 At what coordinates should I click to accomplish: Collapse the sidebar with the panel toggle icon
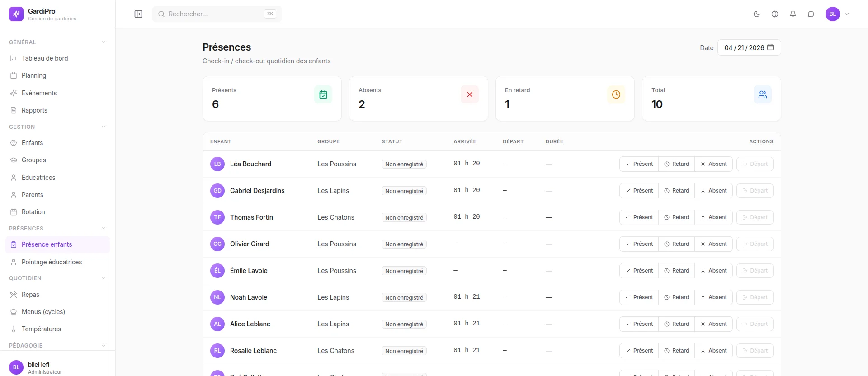point(138,14)
